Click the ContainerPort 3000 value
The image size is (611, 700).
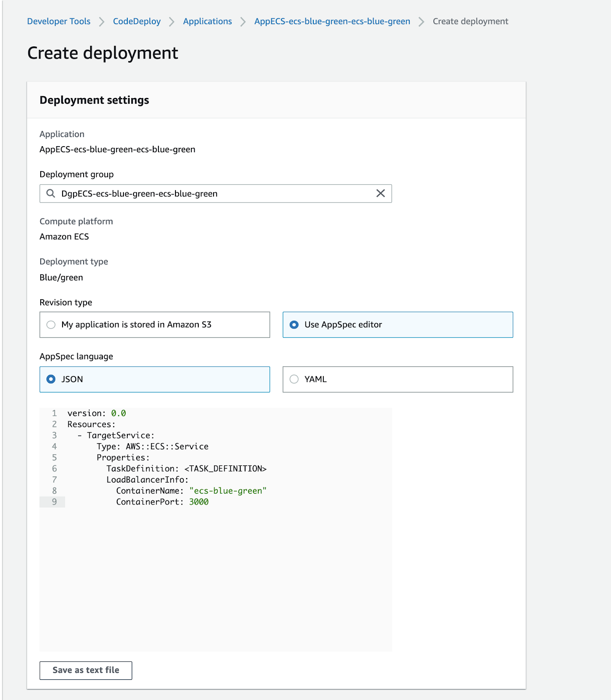[199, 502]
